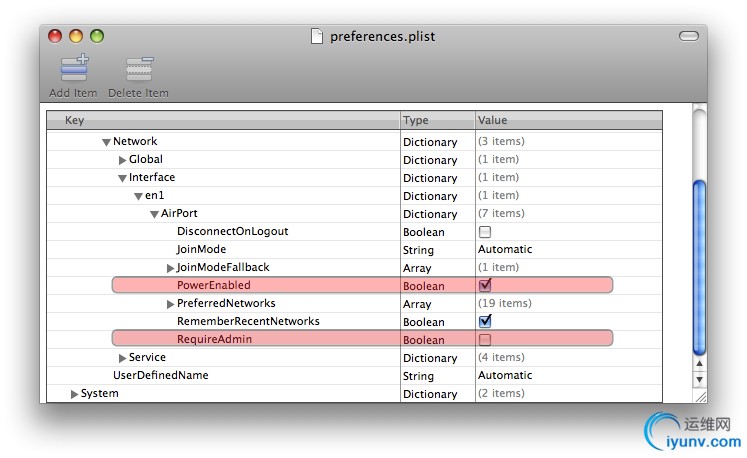Expand the JoinModeFallback array
Viewport: 747px width, 458px height.
click(171, 268)
